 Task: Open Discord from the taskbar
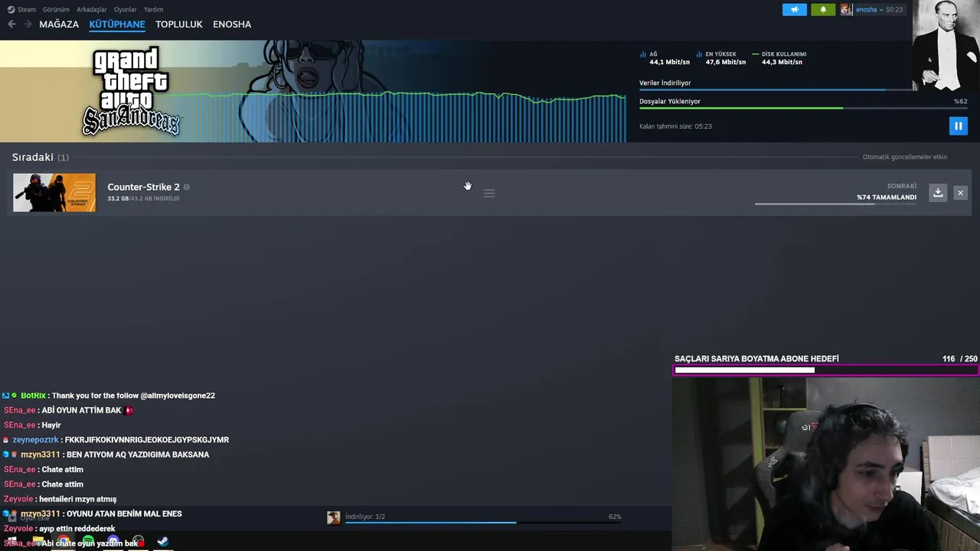(113, 542)
